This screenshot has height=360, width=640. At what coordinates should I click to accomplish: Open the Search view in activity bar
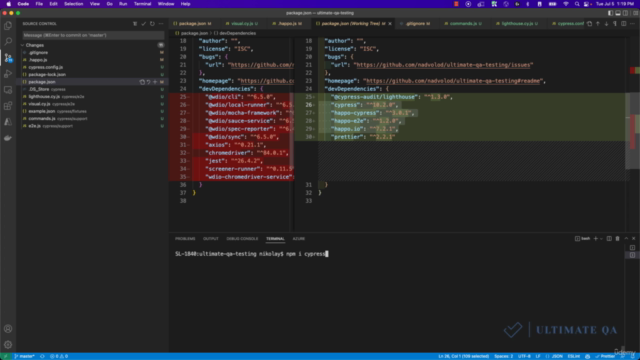(x=8, y=41)
